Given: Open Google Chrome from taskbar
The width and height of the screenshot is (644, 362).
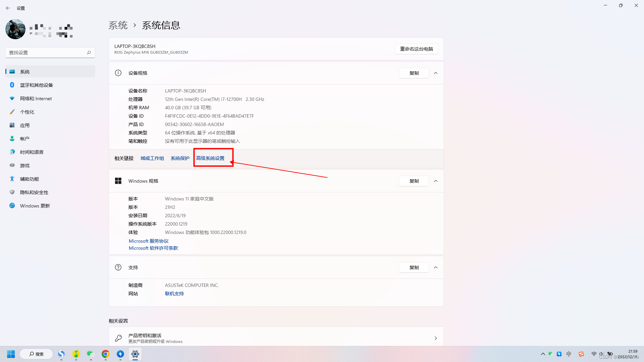Looking at the screenshot, I should coord(106,354).
